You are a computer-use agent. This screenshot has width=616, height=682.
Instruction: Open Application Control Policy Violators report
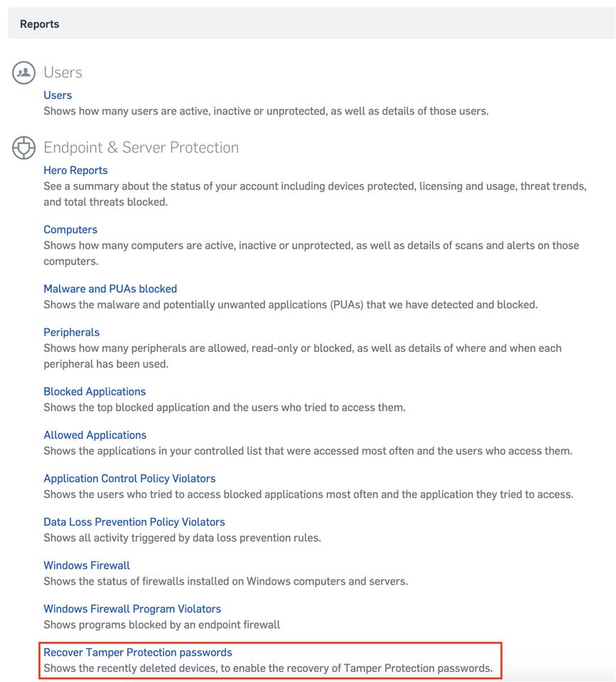(129, 478)
